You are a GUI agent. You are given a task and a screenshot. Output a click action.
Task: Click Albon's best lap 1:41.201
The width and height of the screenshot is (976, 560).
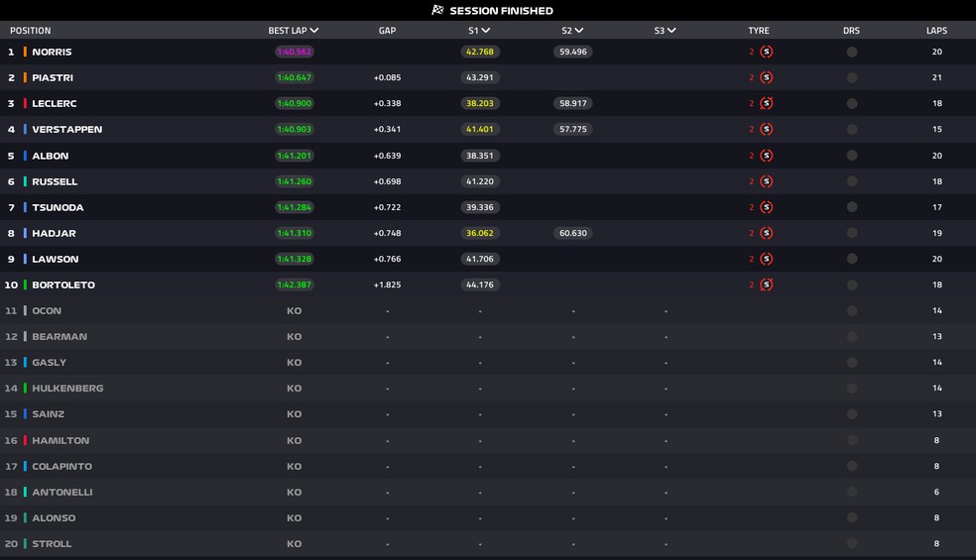pyautogui.click(x=295, y=156)
